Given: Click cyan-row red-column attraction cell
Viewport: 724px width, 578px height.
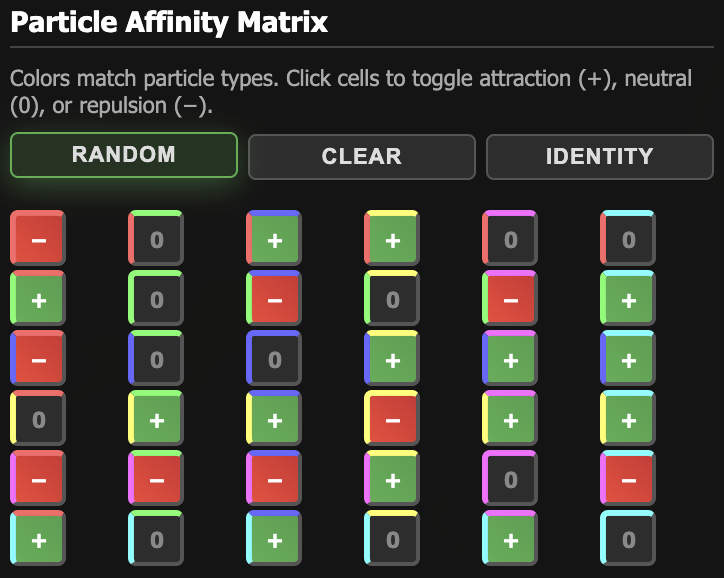Looking at the screenshot, I should tap(38, 539).
